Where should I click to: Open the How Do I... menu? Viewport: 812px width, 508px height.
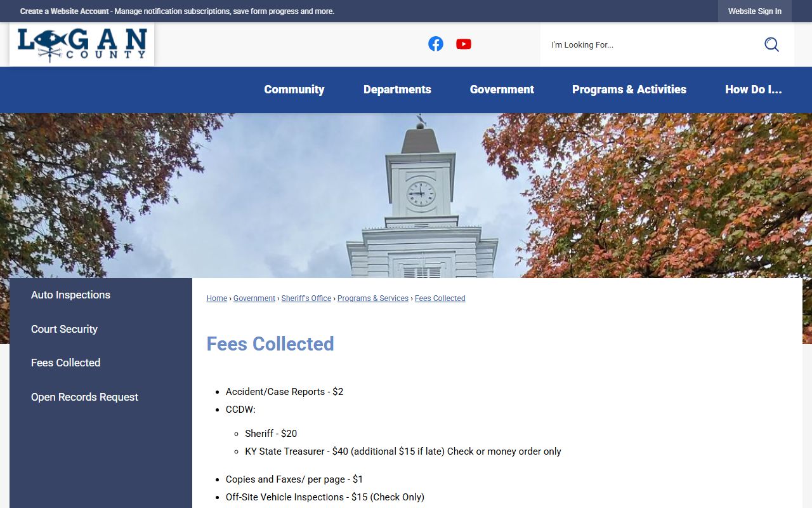coord(754,90)
